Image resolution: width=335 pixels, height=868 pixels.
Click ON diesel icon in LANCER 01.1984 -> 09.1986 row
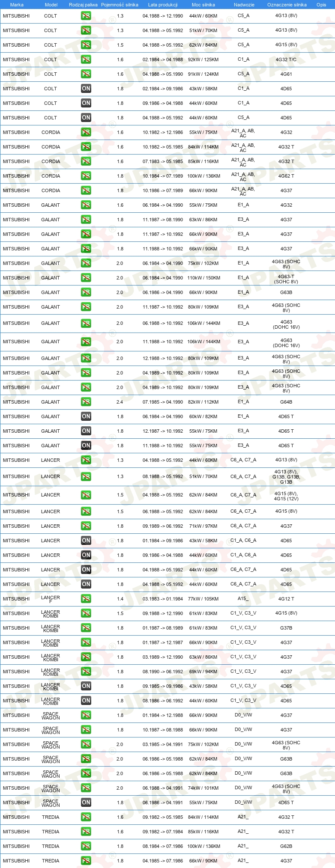coord(86,541)
